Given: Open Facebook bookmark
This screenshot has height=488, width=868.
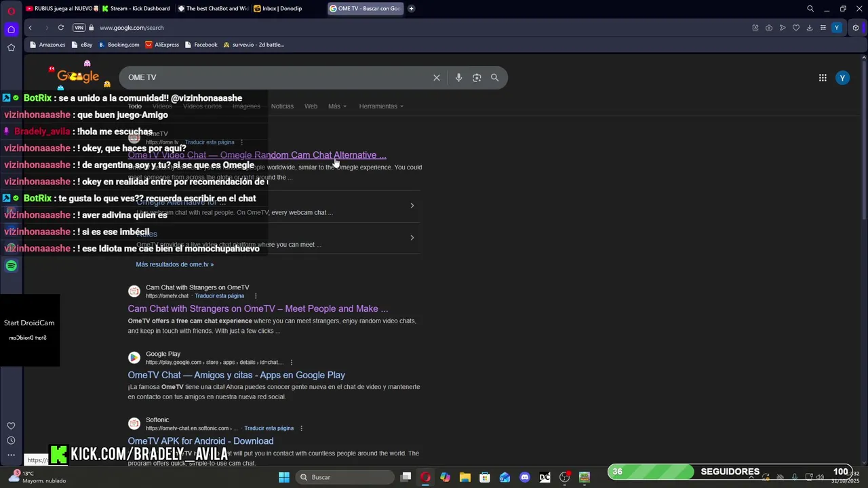Looking at the screenshot, I should click(x=201, y=45).
